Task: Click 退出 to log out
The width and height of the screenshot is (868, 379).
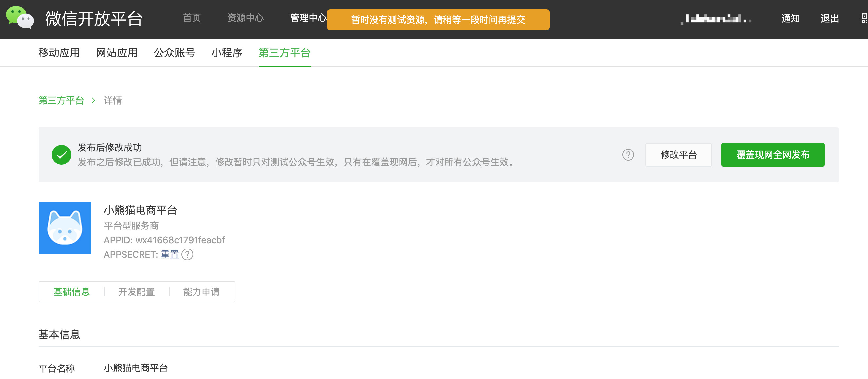Action: point(830,19)
